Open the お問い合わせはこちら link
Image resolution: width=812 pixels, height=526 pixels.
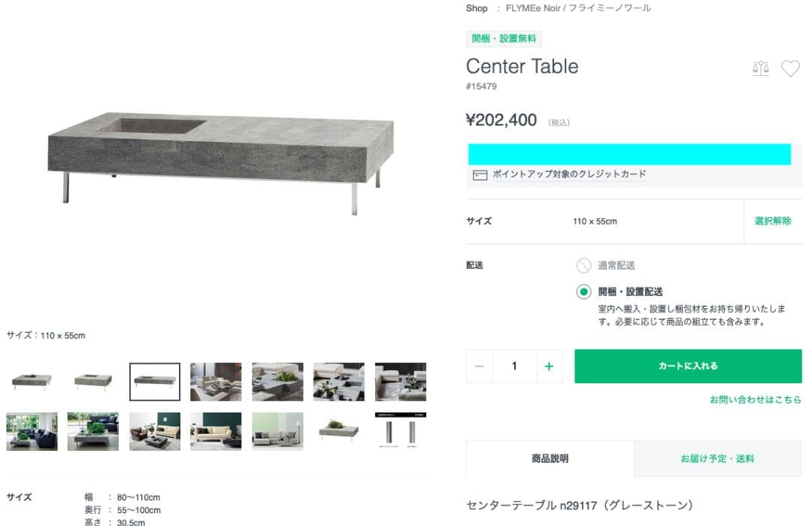click(755, 400)
